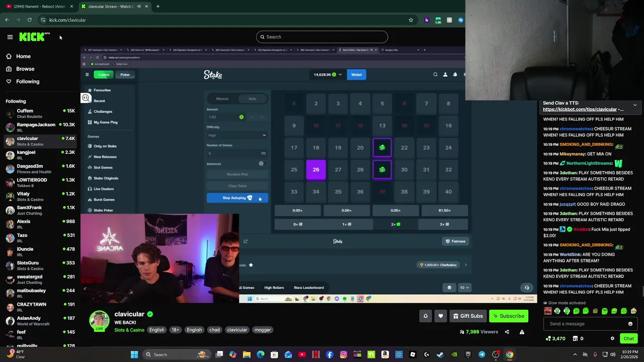Open SlotsGuru channel in Following list
Image resolution: width=644 pixels, height=362 pixels.
point(40,265)
